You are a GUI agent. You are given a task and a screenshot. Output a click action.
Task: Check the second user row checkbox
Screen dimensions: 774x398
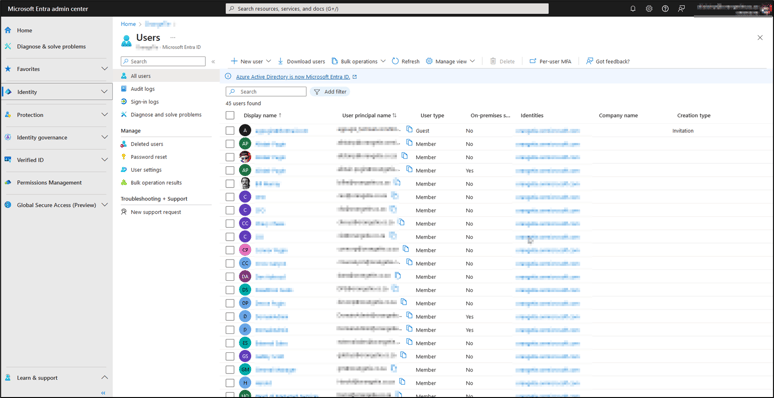click(x=230, y=144)
